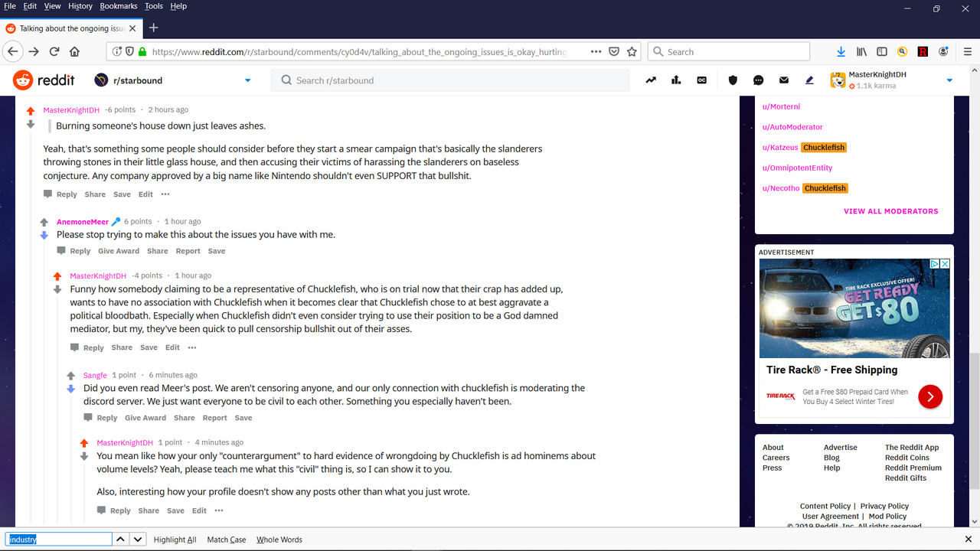Viewport: 980px width, 551px height.
Task: Open the page actions three-dot menu
Action: (x=596, y=51)
